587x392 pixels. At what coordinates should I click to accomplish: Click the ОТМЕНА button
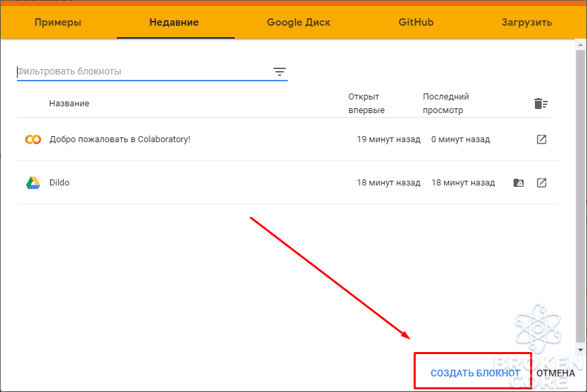556,373
